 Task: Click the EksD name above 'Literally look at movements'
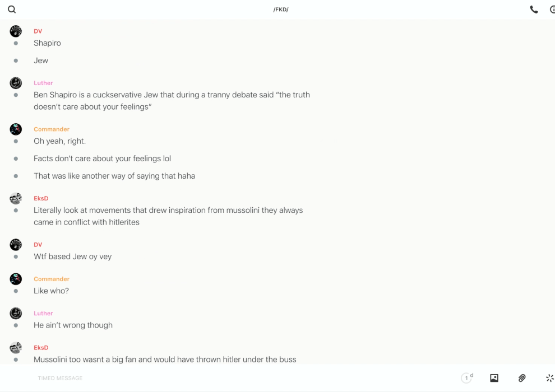pos(41,198)
